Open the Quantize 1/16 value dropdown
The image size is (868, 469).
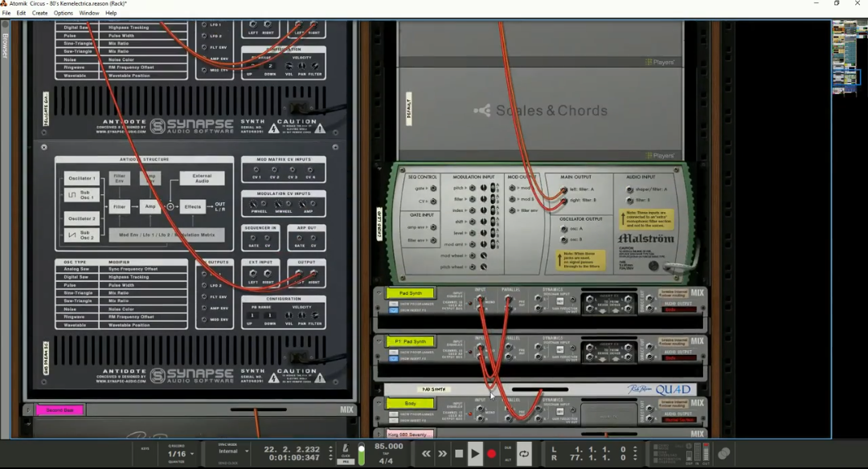click(x=177, y=454)
